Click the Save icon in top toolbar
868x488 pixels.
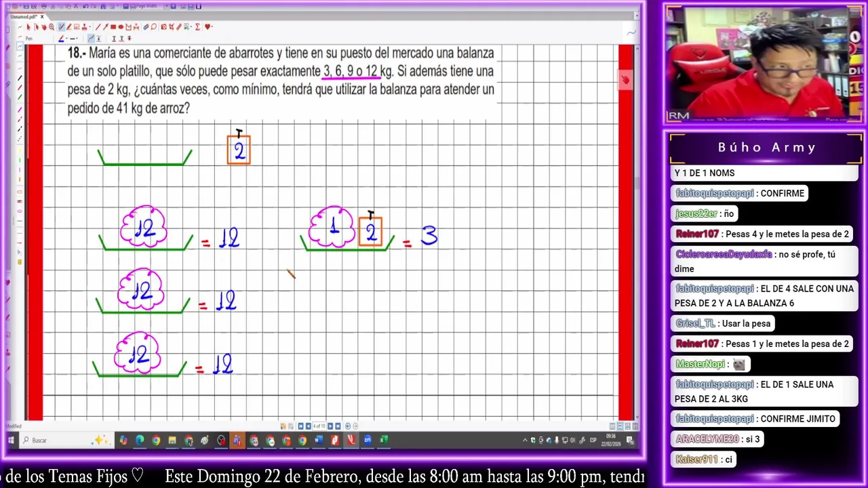26,6
